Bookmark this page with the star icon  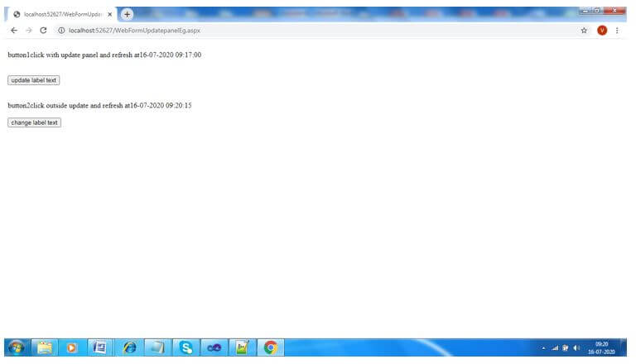[584, 31]
